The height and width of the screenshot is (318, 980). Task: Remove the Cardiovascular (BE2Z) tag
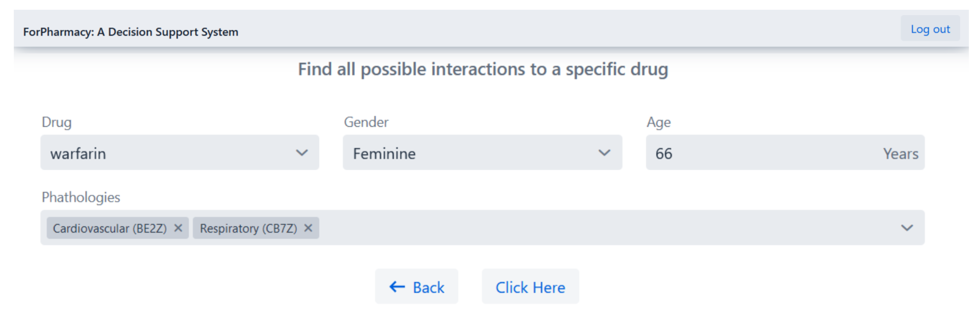[x=178, y=228]
